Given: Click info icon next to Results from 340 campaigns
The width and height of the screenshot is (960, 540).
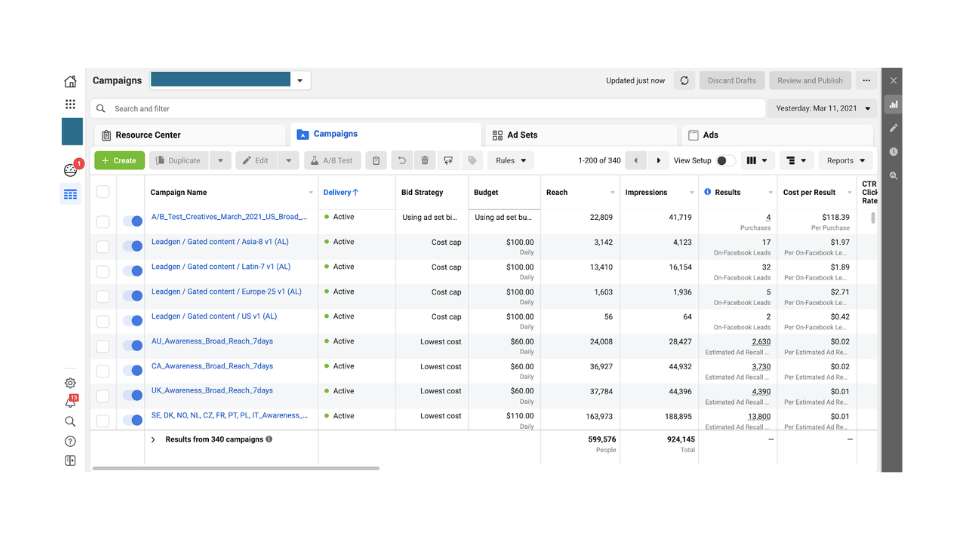Looking at the screenshot, I should click(x=269, y=439).
